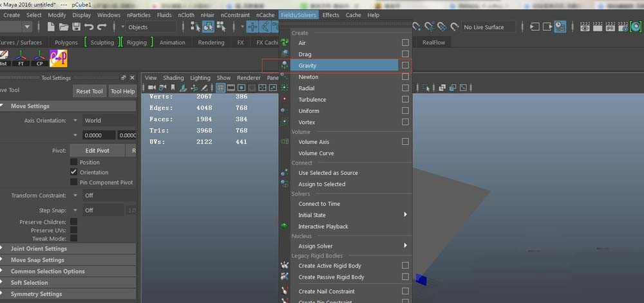Switch to the Rigging shelf tab
The image size is (644, 303).
click(137, 42)
